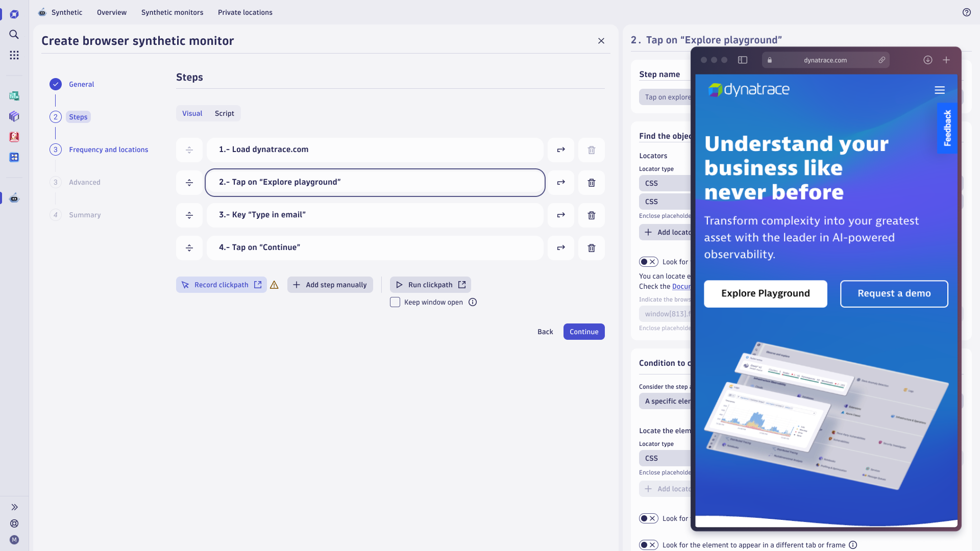Delete the Tap on Explore playground step

(x=592, y=183)
